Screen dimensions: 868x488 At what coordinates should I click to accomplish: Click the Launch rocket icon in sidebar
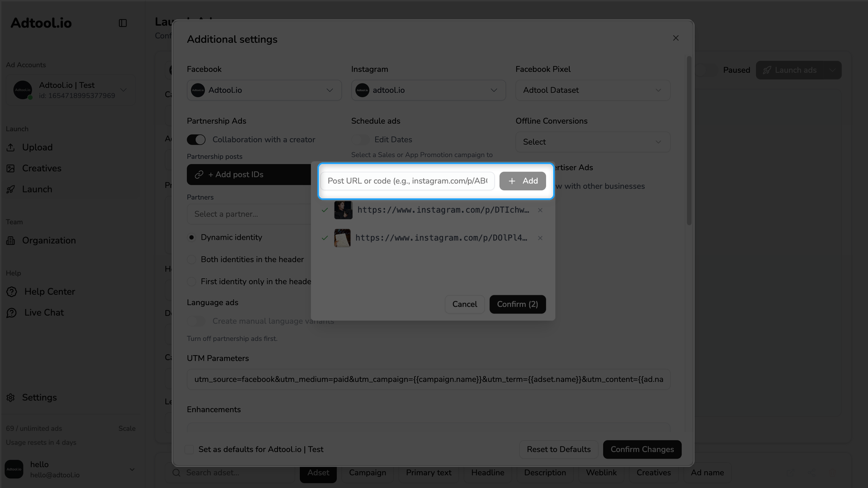11,189
